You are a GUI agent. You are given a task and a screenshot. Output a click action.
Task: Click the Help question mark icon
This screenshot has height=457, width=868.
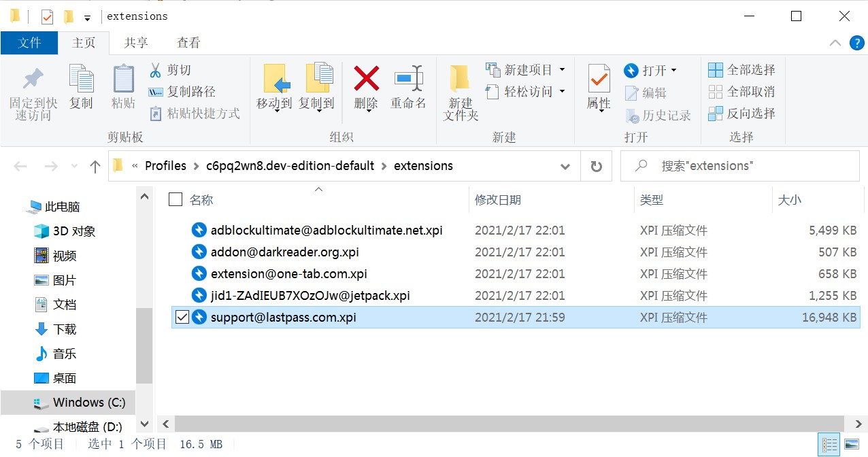[x=856, y=43]
